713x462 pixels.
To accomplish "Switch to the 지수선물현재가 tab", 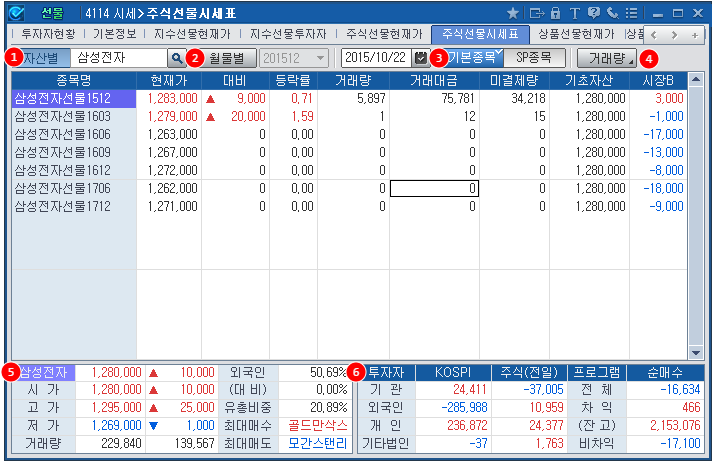I will tap(192, 34).
